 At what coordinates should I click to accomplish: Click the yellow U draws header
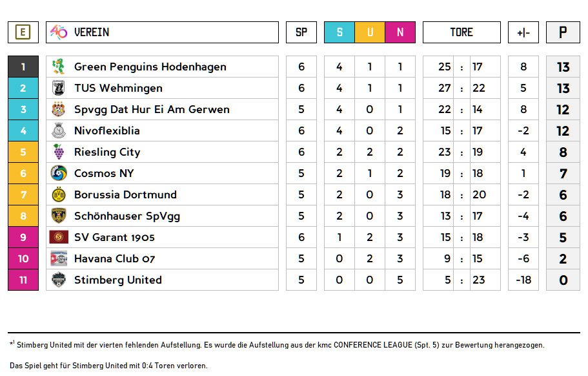click(370, 32)
